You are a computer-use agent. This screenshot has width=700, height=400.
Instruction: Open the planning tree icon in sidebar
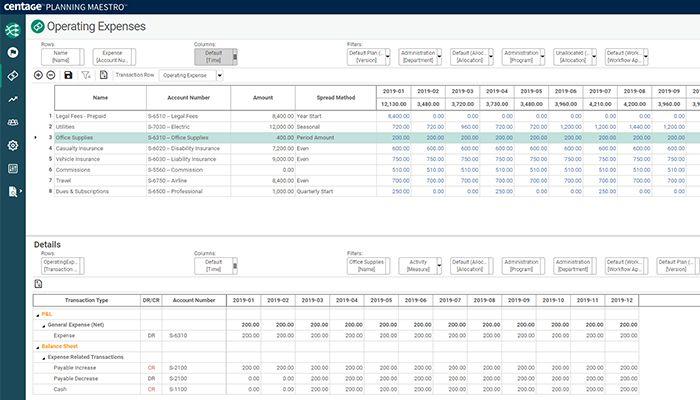(x=12, y=30)
